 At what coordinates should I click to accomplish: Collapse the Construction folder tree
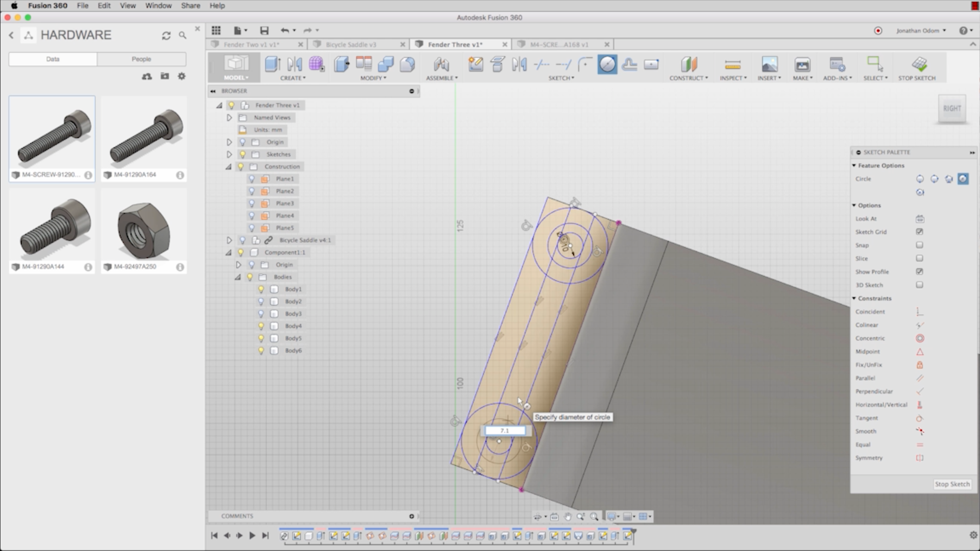point(229,166)
